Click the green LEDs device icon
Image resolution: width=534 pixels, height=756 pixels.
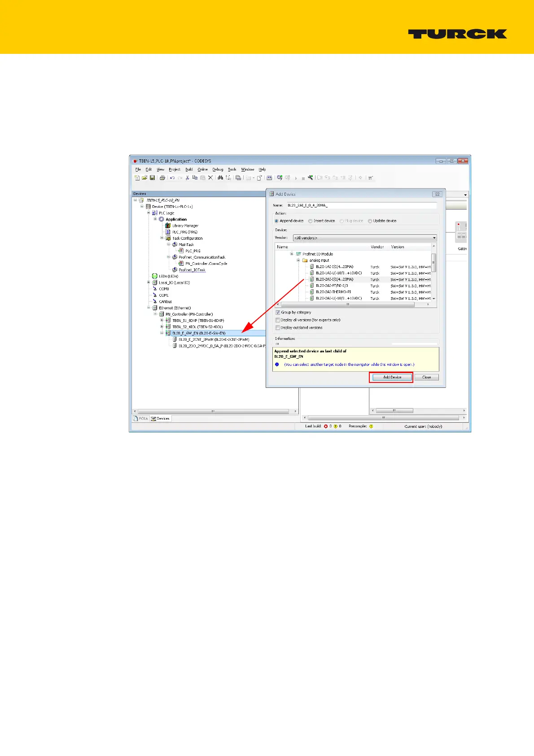point(155,276)
